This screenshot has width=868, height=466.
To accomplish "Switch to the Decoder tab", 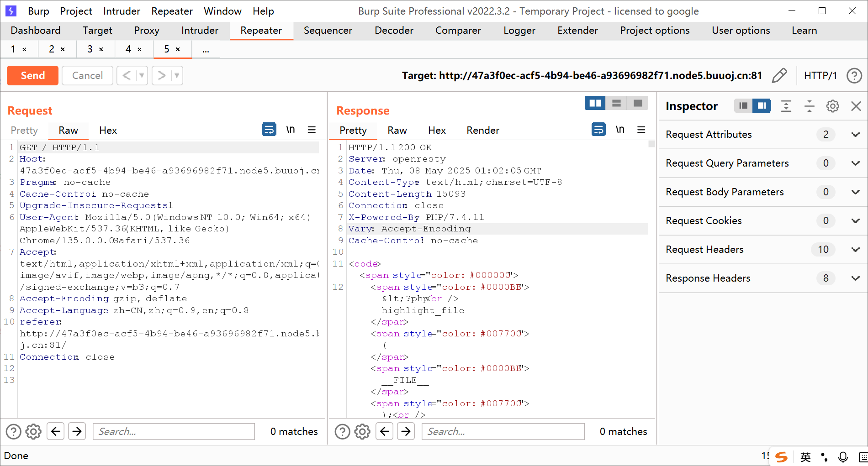I will coord(394,31).
